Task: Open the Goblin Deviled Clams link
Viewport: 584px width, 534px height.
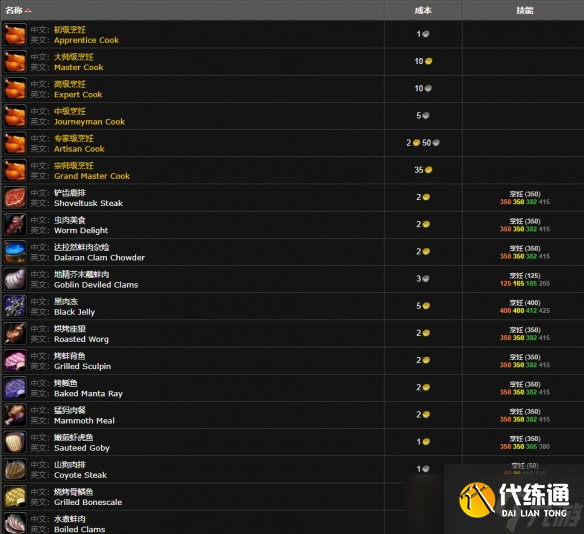Action: click(x=96, y=285)
